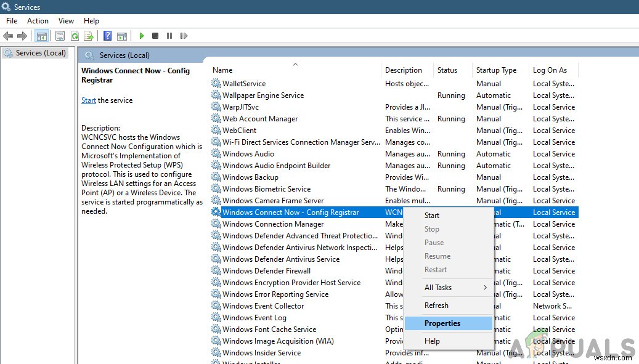Click the Refresh toolbar icon
639x364 pixels.
[x=75, y=36]
